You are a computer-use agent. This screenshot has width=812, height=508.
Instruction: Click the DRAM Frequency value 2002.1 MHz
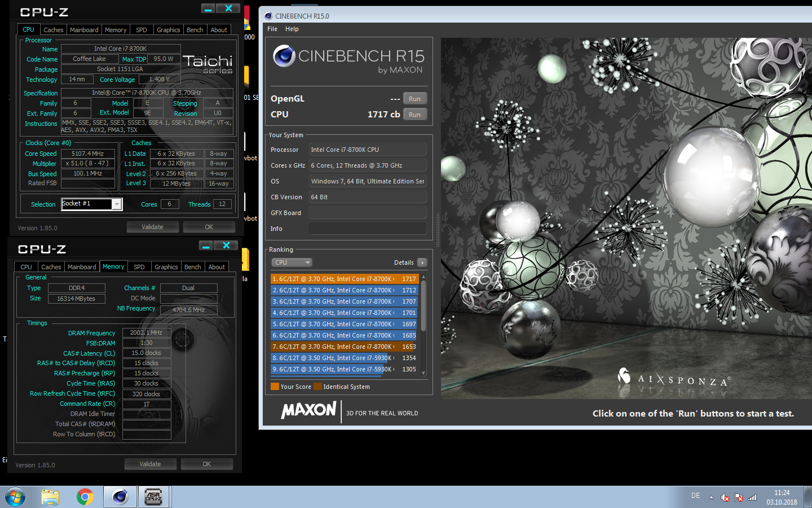(x=147, y=332)
